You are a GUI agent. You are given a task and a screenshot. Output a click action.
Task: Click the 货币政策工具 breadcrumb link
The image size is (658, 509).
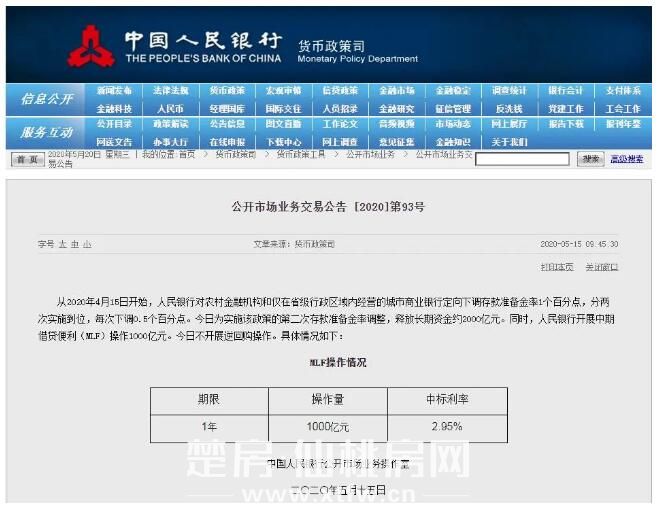coord(300,154)
